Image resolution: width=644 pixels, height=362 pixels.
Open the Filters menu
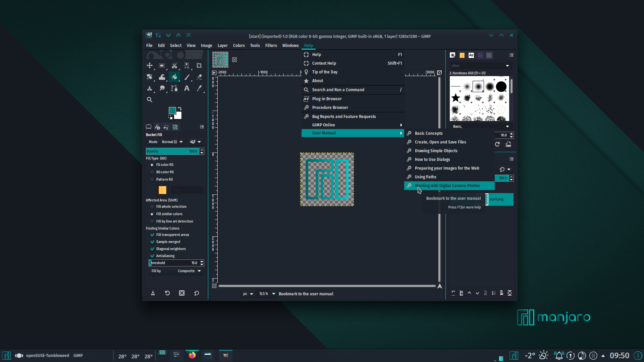(271, 46)
